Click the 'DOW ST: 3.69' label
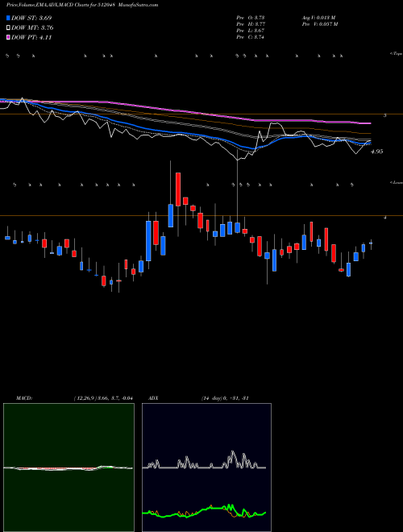Viewport: 403px width, 532px height. click(x=31, y=19)
